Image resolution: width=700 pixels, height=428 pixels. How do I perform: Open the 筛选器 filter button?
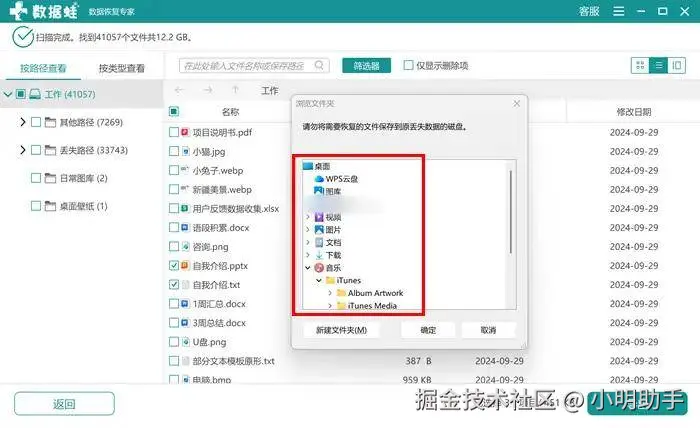[x=367, y=66]
